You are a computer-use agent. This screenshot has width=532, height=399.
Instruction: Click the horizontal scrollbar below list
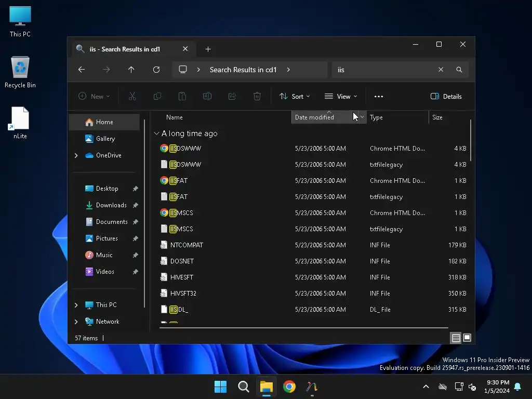click(x=303, y=328)
